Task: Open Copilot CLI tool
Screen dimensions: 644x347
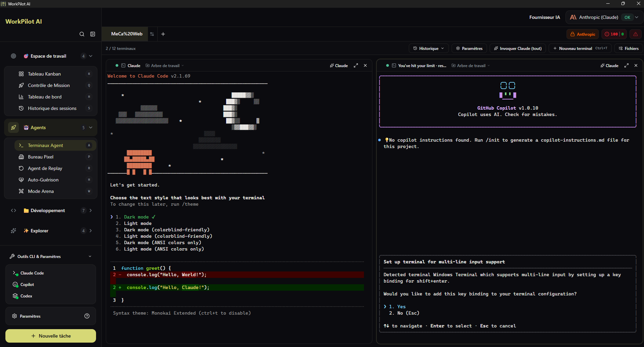Action: (x=51, y=285)
